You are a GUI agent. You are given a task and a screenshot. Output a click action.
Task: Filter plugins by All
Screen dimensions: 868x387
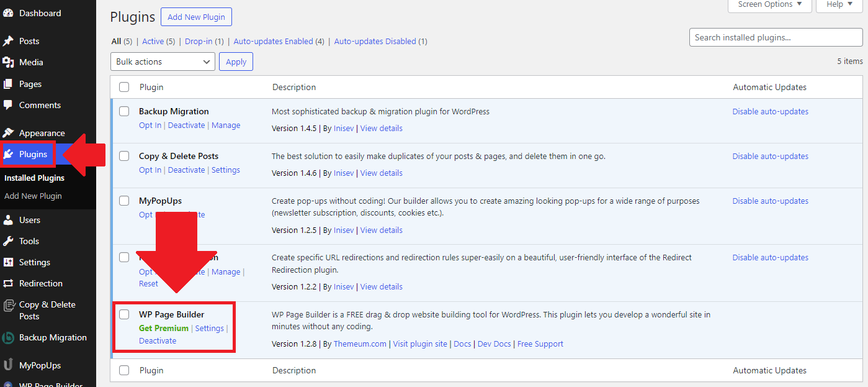(x=116, y=42)
